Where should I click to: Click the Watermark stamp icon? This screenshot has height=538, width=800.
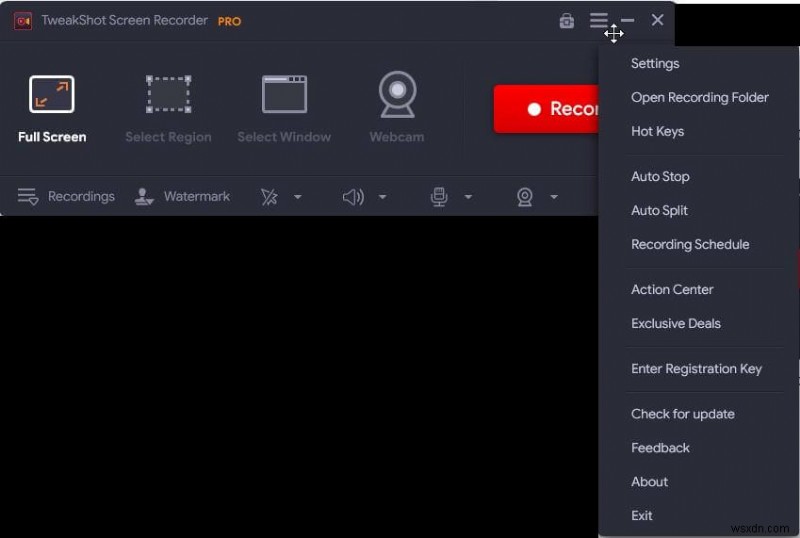coord(144,197)
